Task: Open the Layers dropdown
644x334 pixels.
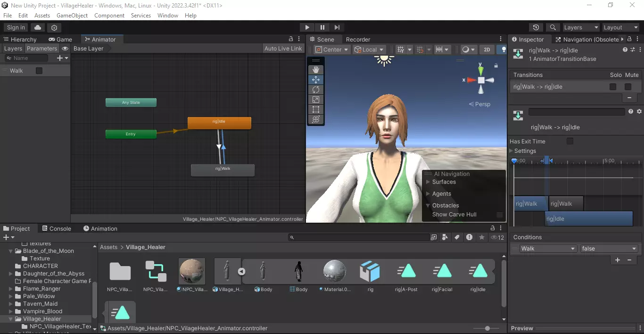Action: (580, 27)
